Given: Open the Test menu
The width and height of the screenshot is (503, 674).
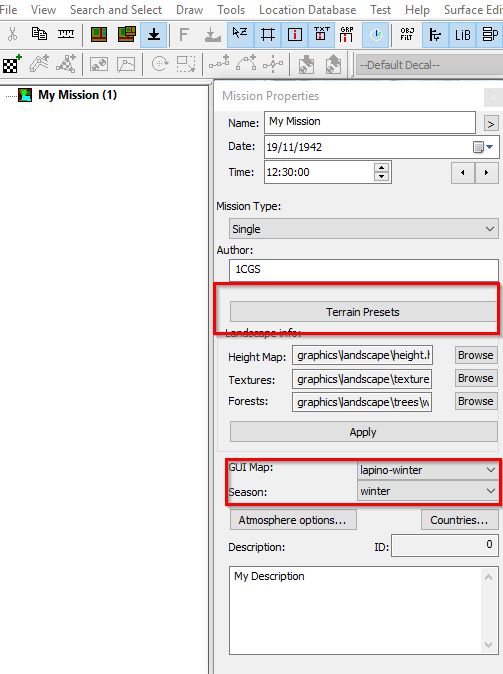Looking at the screenshot, I should [380, 9].
